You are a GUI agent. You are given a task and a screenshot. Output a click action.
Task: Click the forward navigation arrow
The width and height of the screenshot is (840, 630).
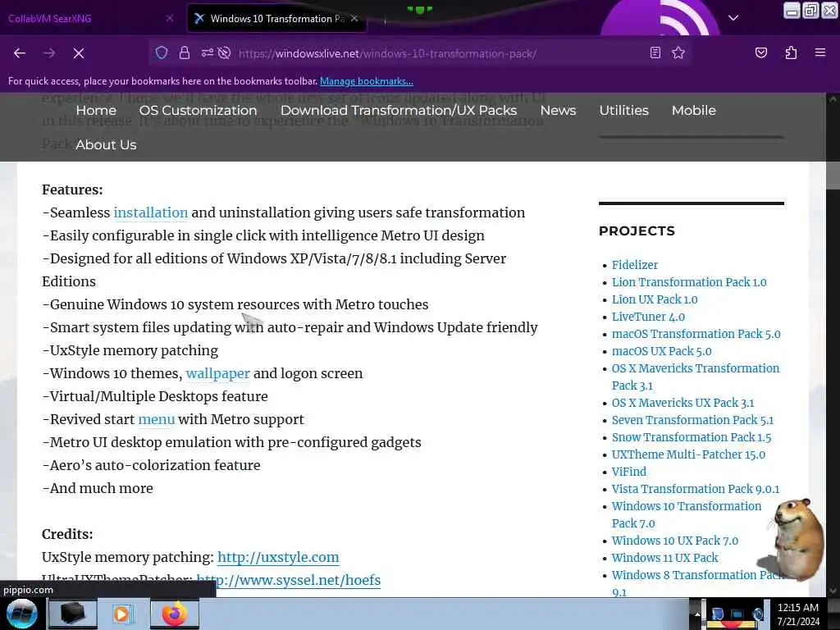pyautogui.click(x=49, y=53)
